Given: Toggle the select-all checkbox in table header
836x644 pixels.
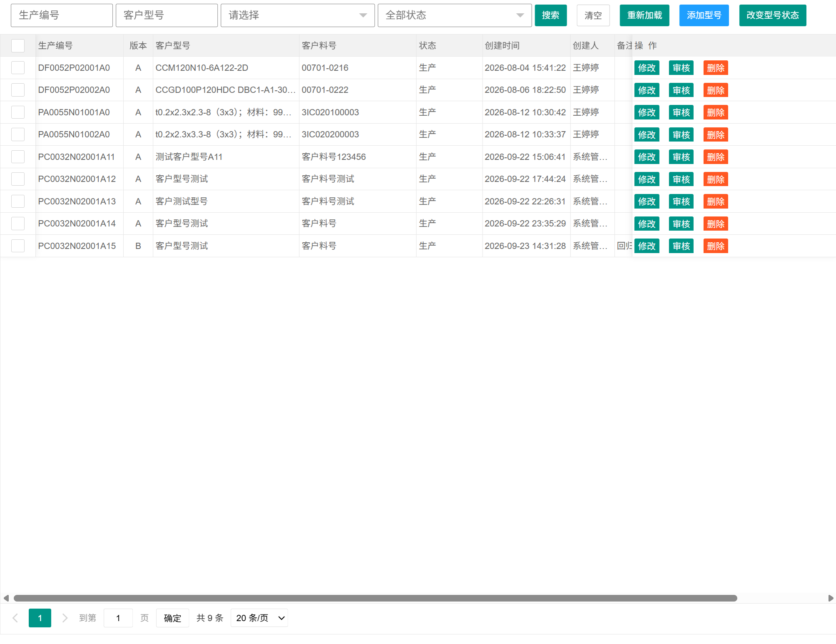Looking at the screenshot, I should [x=18, y=45].
